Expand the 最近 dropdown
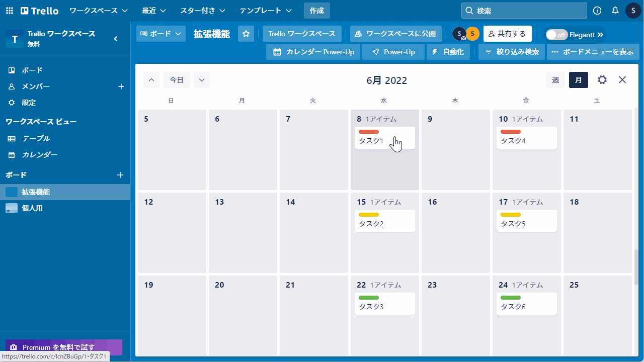 (x=154, y=11)
